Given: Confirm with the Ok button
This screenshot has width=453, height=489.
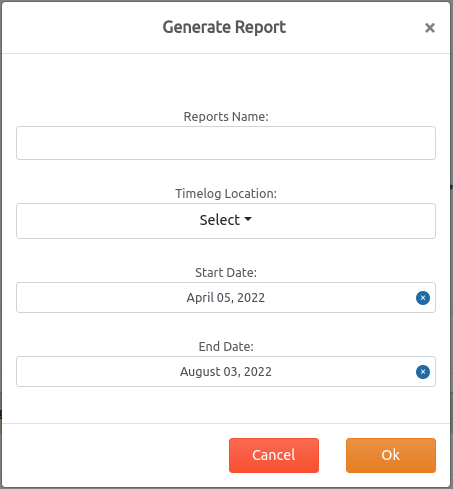Looking at the screenshot, I should 391,455.
